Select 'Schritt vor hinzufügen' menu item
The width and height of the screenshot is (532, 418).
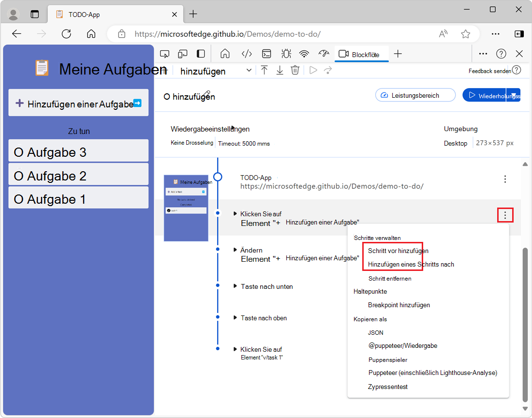click(x=398, y=251)
